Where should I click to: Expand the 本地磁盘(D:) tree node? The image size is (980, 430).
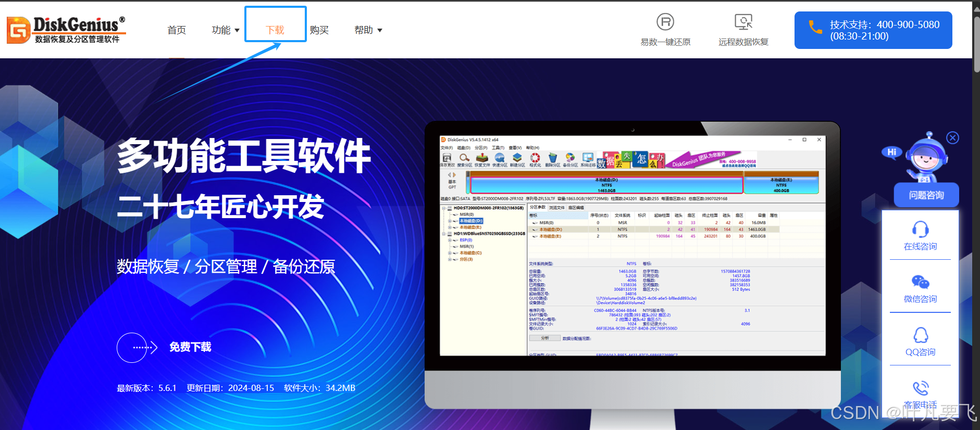tap(450, 221)
